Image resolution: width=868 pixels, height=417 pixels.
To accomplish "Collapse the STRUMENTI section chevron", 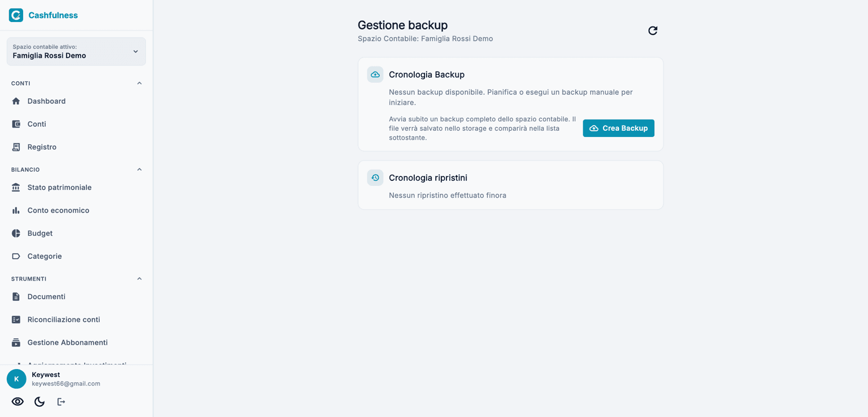I will click(x=139, y=279).
